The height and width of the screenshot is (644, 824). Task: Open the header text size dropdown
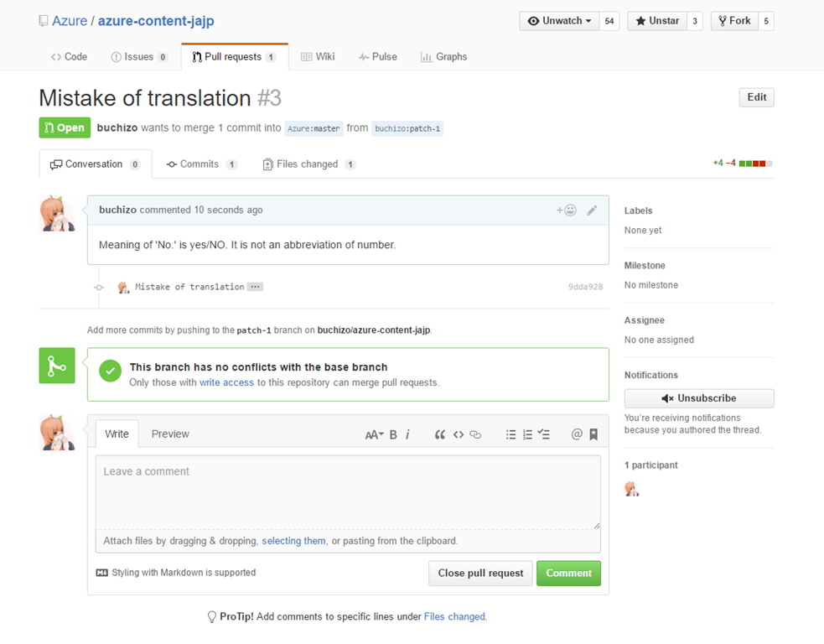pyautogui.click(x=374, y=434)
